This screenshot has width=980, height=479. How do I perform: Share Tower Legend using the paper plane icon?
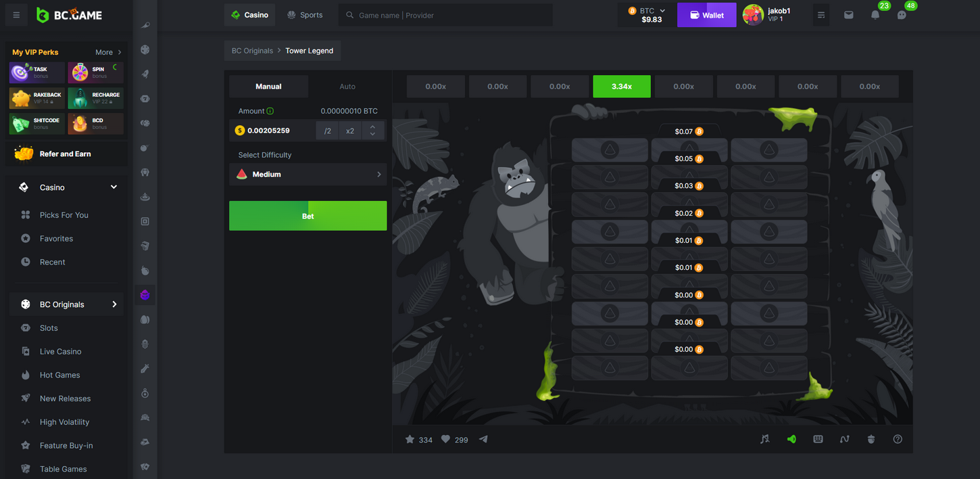(x=483, y=438)
